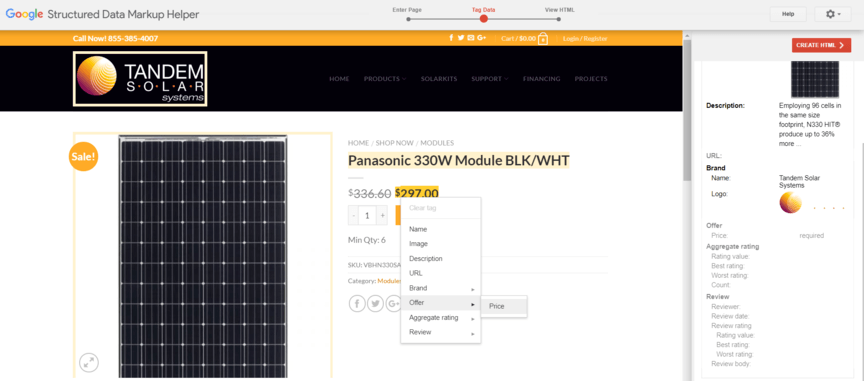Click the View HTML step marker
The image size is (864, 381).
coord(558,19)
